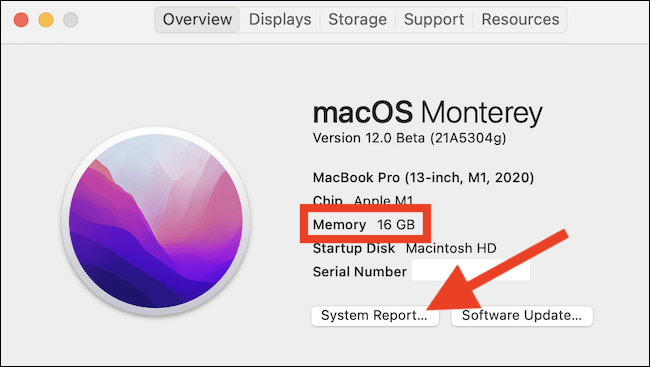This screenshot has height=367, width=650.
Task: Click the Memory label
Action: (339, 225)
